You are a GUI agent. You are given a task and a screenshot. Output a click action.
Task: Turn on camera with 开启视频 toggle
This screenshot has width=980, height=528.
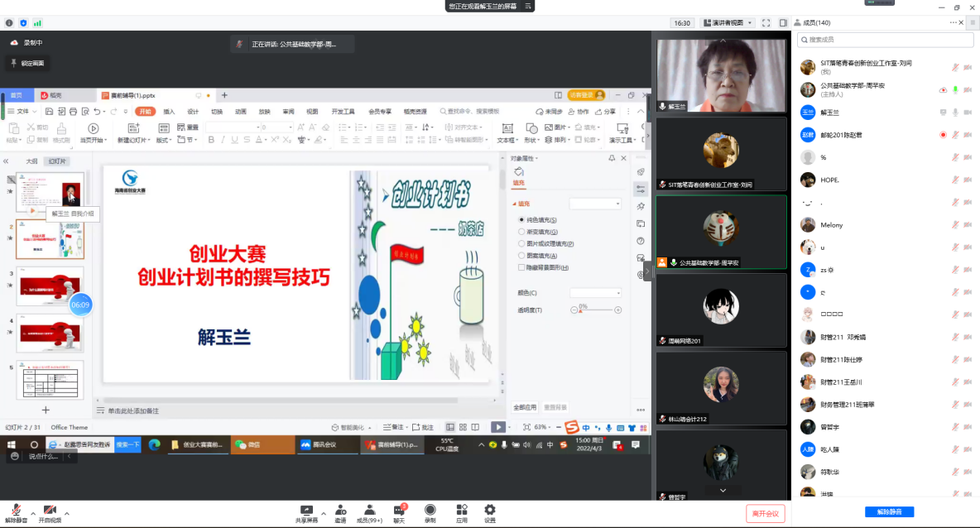pyautogui.click(x=50, y=513)
